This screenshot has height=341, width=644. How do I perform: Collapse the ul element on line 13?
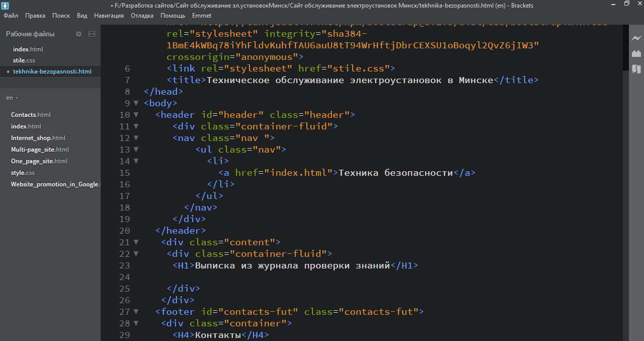tap(136, 150)
